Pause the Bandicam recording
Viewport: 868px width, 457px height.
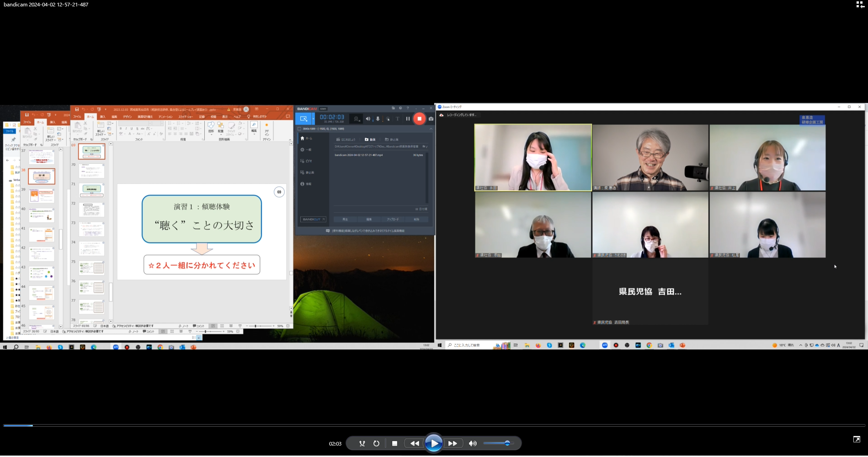click(x=408, y=119)
